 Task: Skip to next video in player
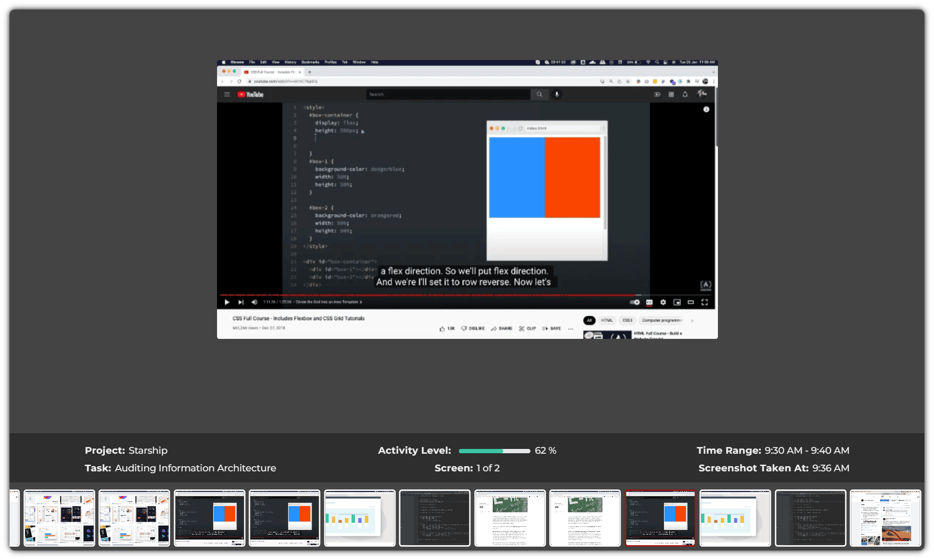(x=241, y=302)
